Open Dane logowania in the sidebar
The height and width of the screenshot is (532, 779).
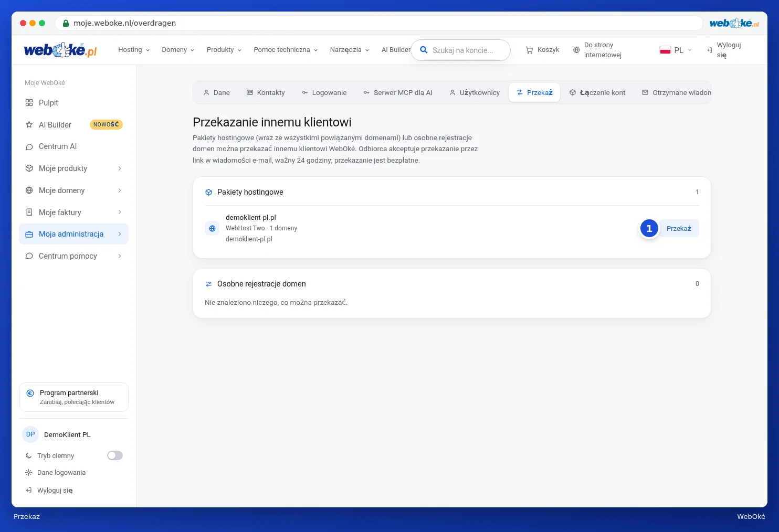[x=55, y=473]
